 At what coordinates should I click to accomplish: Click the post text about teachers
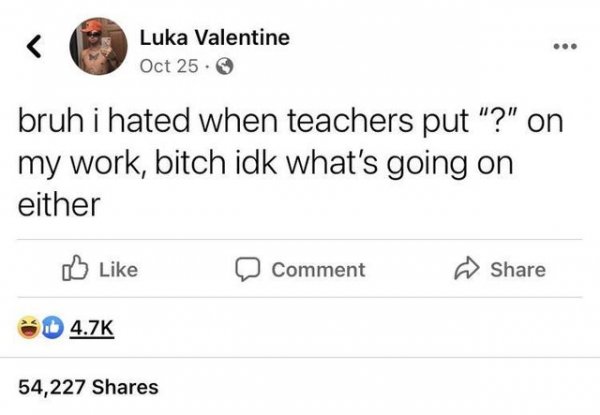coord(290,162)
